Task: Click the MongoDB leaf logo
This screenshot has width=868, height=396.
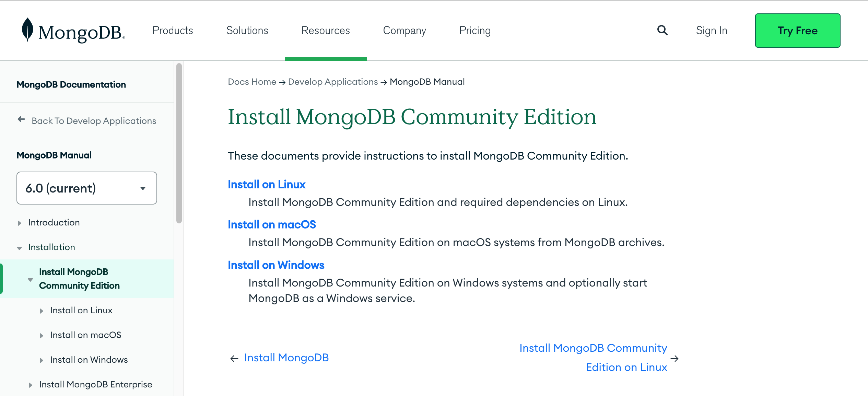Action: 27,30
